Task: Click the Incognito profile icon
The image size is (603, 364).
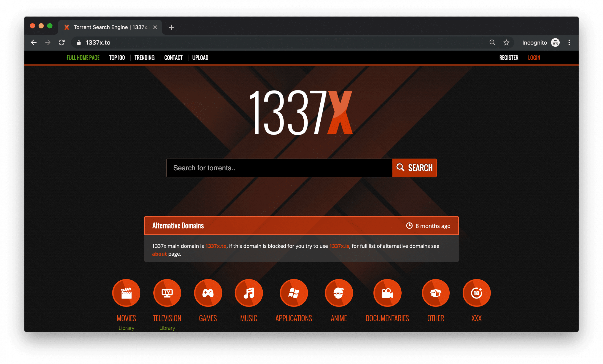Action: [x=555, y=43]
